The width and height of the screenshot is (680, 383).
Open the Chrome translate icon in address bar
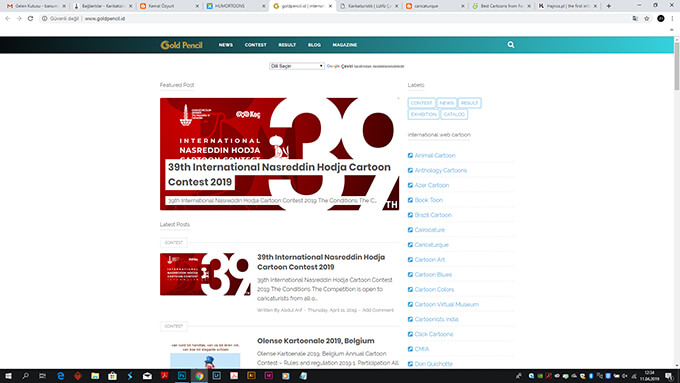tap(635, 19)
